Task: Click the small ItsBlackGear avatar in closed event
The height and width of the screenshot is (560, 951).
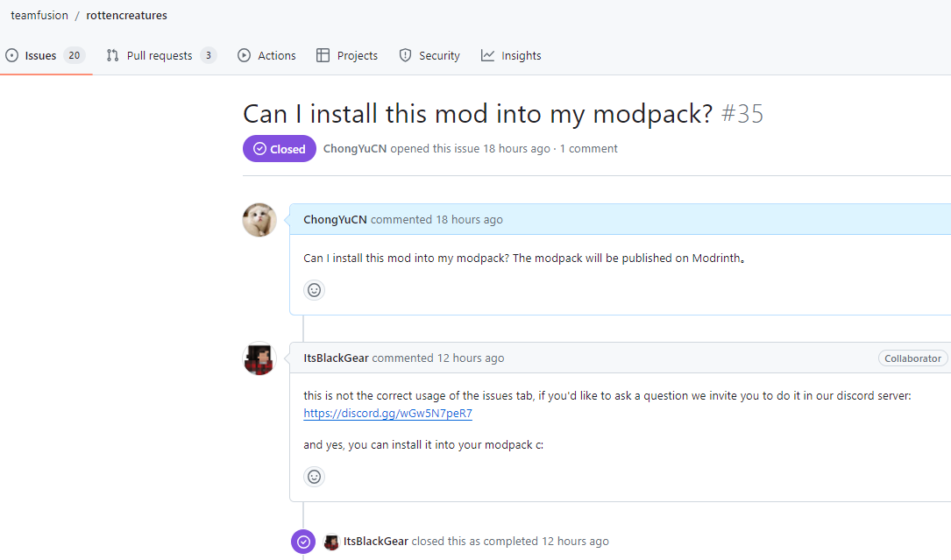Action: 331,542
